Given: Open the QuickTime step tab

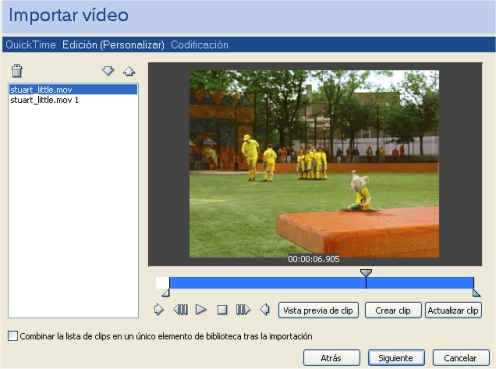Looking at the screenshot, I should pyautogui.click(x=30, y=45).
